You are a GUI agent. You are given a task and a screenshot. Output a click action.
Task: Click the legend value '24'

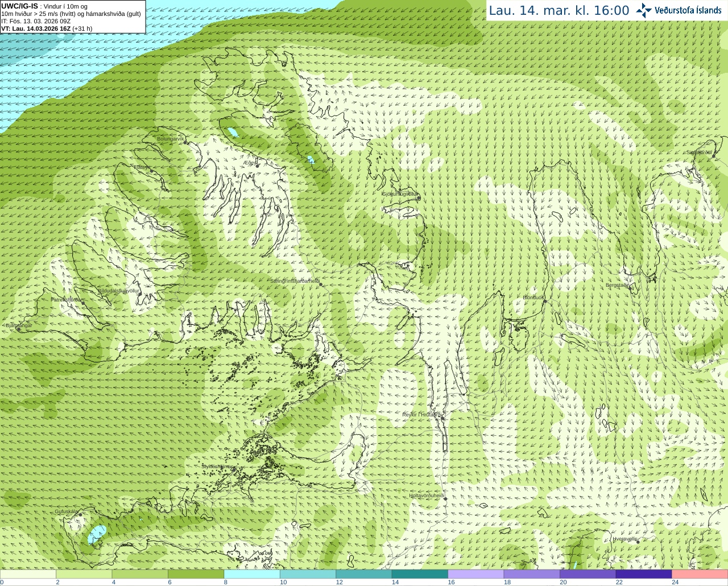[x=675, y=582]
